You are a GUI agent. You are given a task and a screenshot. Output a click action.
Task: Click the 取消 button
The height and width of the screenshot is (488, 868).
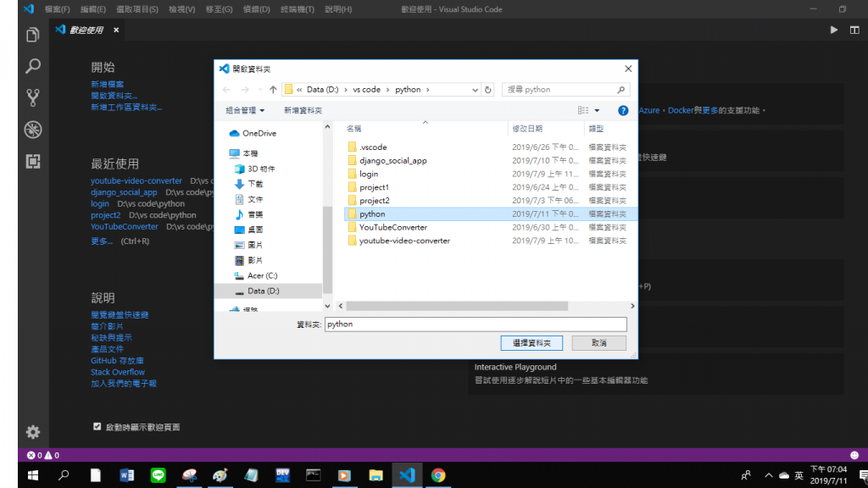coord(599,343)
